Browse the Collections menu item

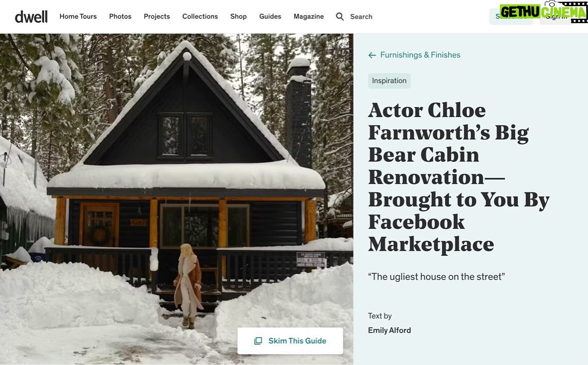pyautogui.click(x=200, y=16)
